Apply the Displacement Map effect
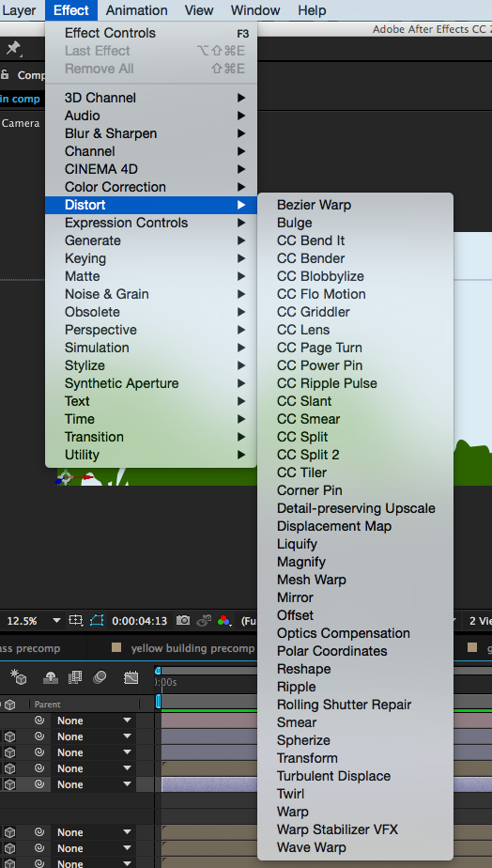Viewport: 492px width, 868px height. pyautogui.click(x=355, y=526)
